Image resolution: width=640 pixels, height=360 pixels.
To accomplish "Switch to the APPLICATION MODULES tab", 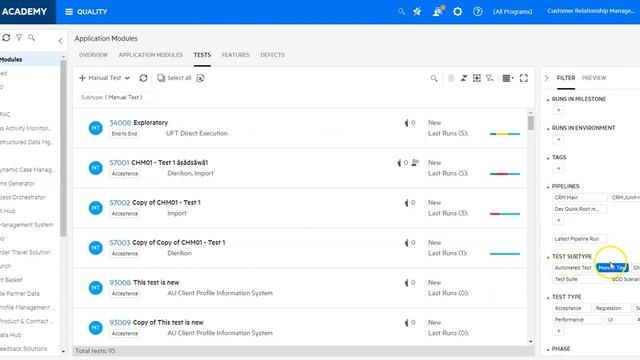I will point(151,55).
